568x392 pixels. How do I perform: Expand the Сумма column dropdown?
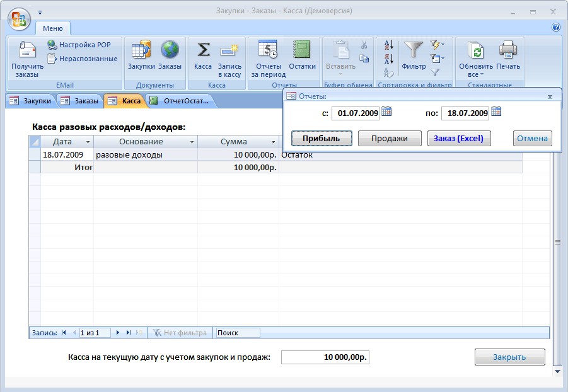(x=274, y=142)
